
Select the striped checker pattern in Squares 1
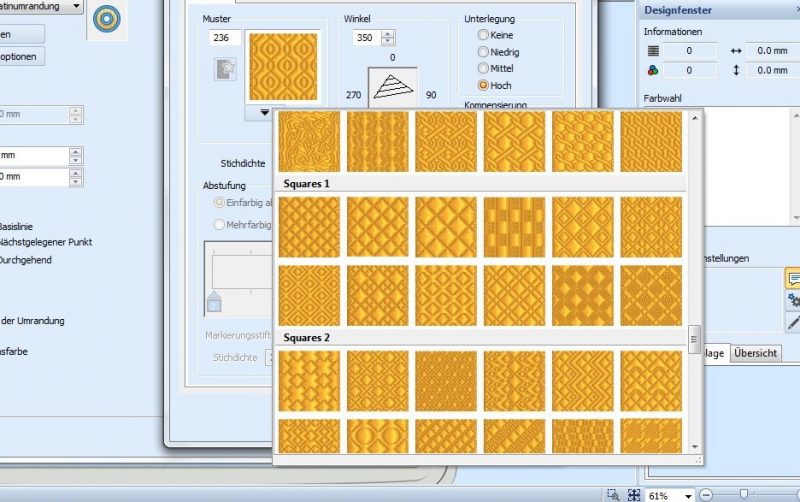(x=514, y=227)
